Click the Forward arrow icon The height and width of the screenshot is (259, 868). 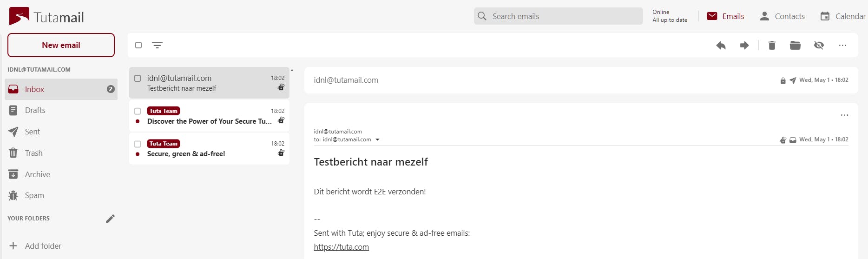744,45
